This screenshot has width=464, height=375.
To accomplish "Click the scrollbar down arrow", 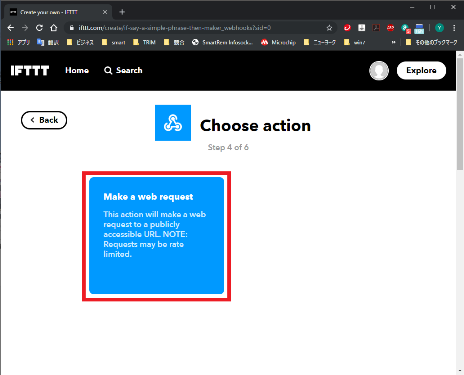I will tap(460, 371).
